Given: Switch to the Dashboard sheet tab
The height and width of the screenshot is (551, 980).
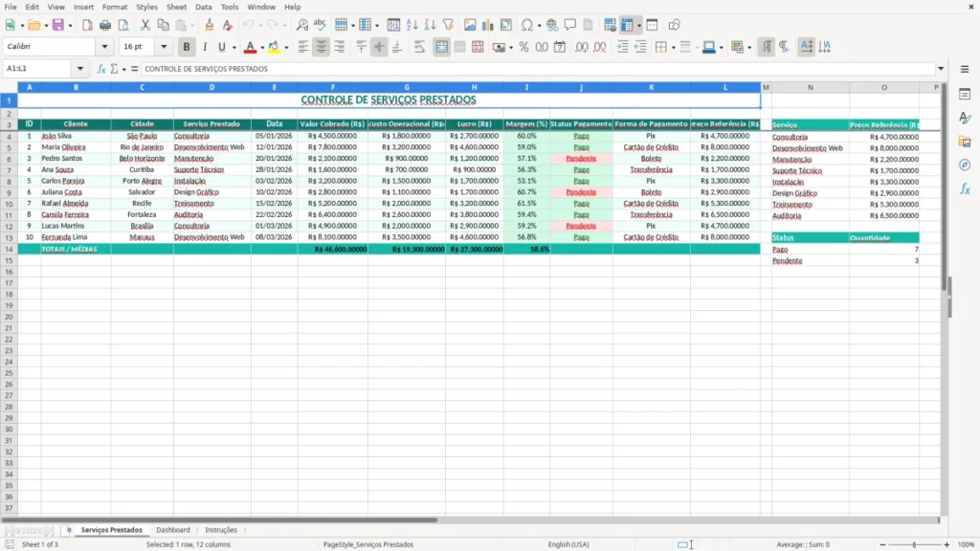Looking at the screenshot, I should pyautogui.click(x=173, y=530).
